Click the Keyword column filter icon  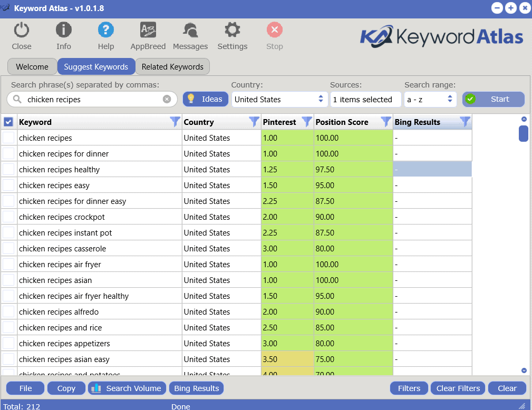175,122
